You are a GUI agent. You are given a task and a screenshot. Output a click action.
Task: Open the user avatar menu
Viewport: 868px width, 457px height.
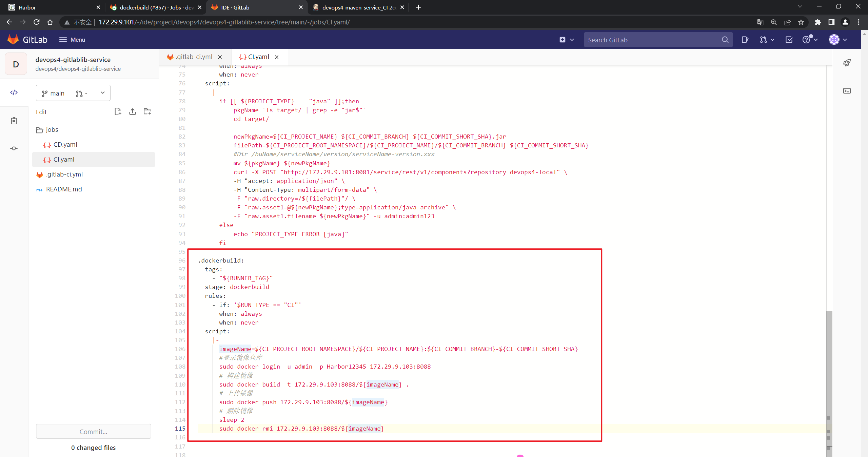(x=838, y=40)
